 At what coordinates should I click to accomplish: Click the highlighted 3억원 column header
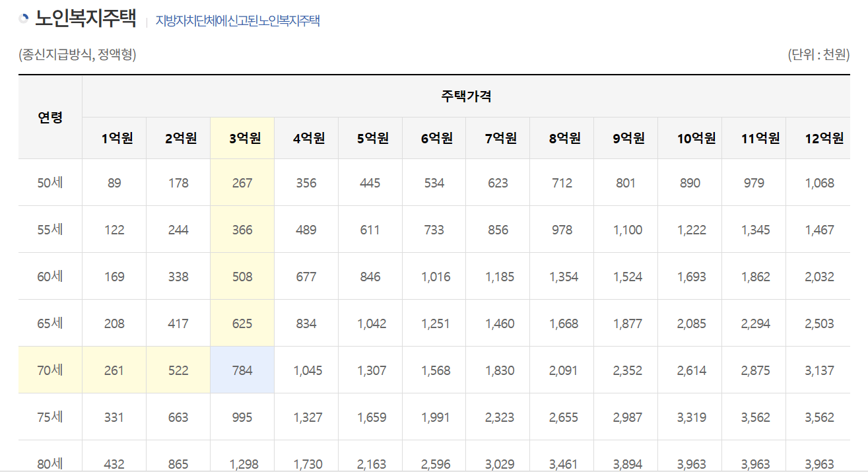click(242, 137)
